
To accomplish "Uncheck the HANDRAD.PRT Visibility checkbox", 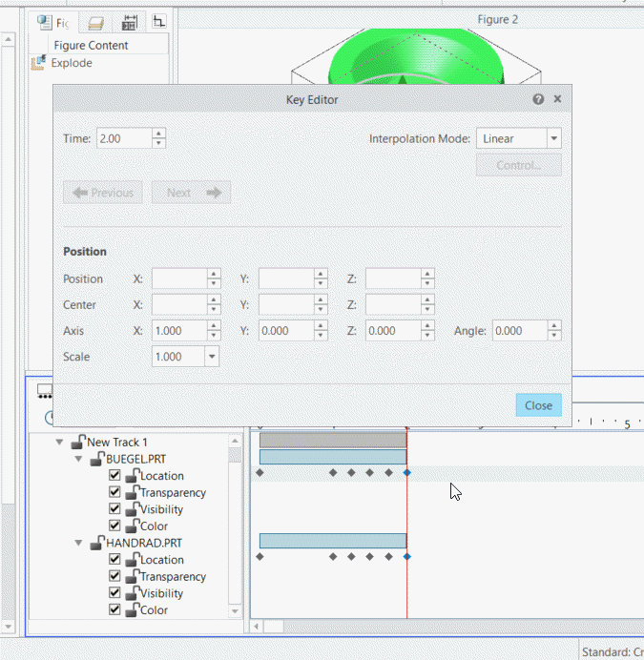I will click(x=115, y=593).
